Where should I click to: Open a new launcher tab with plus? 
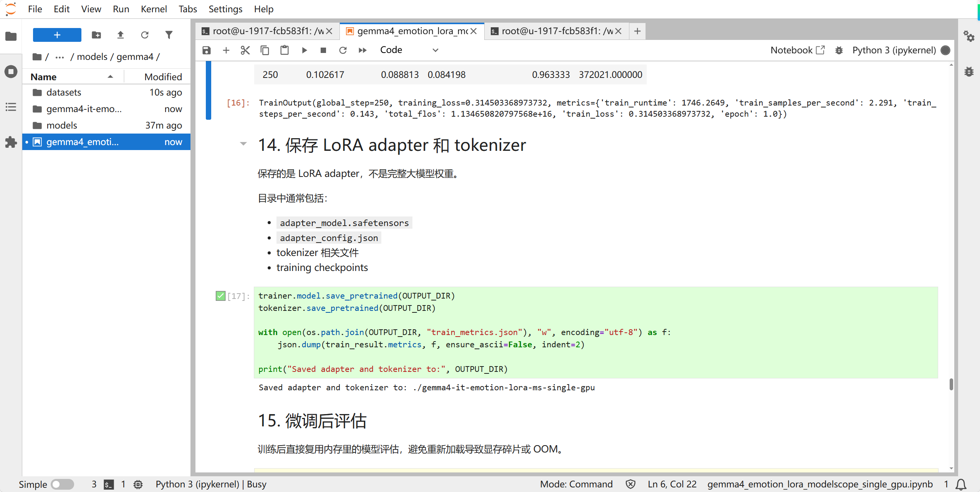point(637,31)
